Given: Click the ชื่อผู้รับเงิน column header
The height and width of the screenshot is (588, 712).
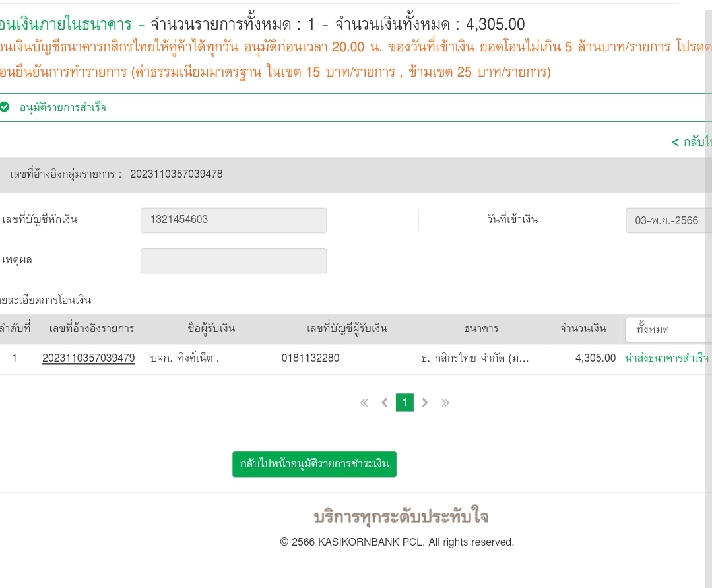Looking at the screenshot, I should [211, 329].
